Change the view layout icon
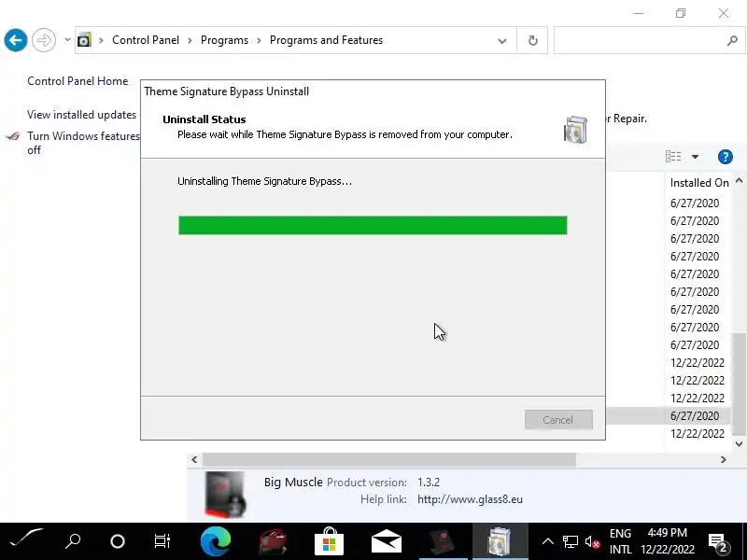The width and height of the screenshot is (747, 560). 673,156
